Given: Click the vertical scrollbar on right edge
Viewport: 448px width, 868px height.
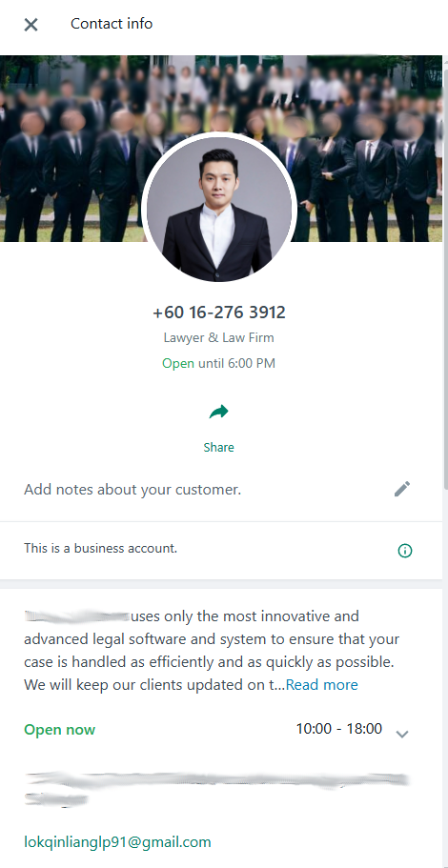Looking at the screenshot, I should [445, 276].
